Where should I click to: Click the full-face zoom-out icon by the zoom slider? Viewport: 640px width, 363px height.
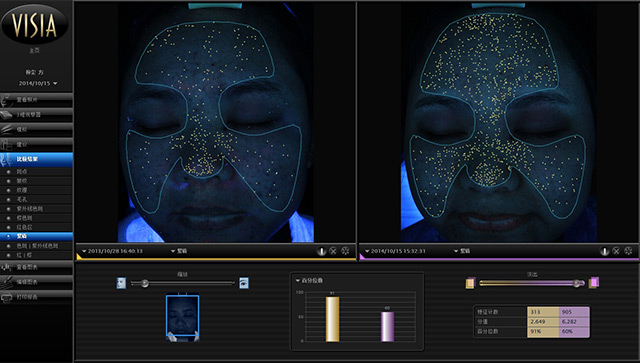tap(121, 283)
